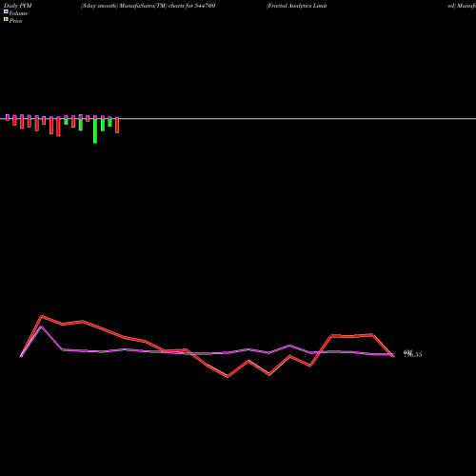This screenshot has height=476, width=476.
Task: Click the 'Price' legend label
Action: pos(16,21)
